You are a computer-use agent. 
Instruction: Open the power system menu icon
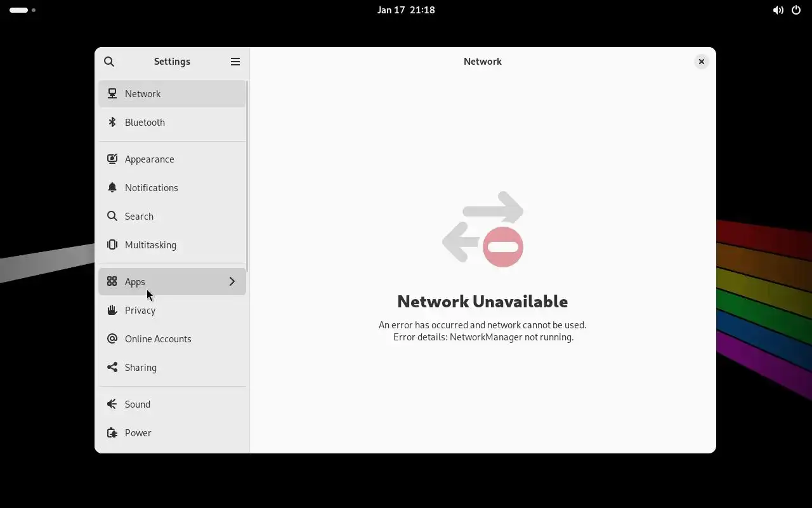796,10
